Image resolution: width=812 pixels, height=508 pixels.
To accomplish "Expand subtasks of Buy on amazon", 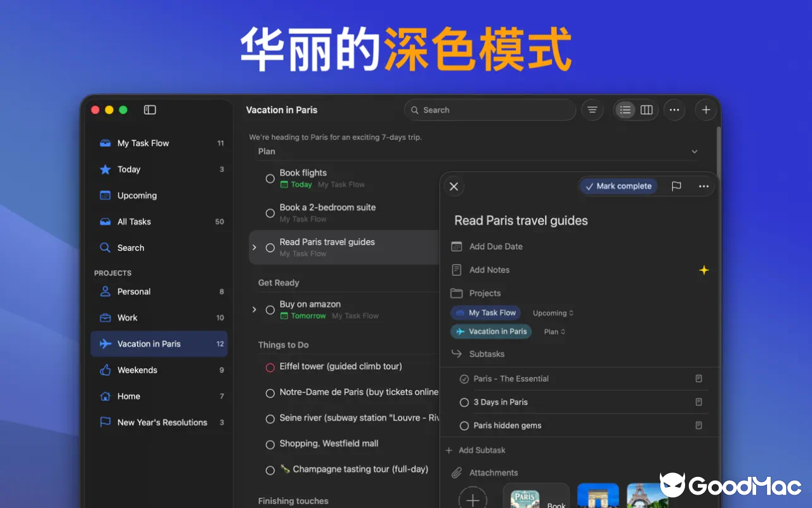I will tap(254, 309).
